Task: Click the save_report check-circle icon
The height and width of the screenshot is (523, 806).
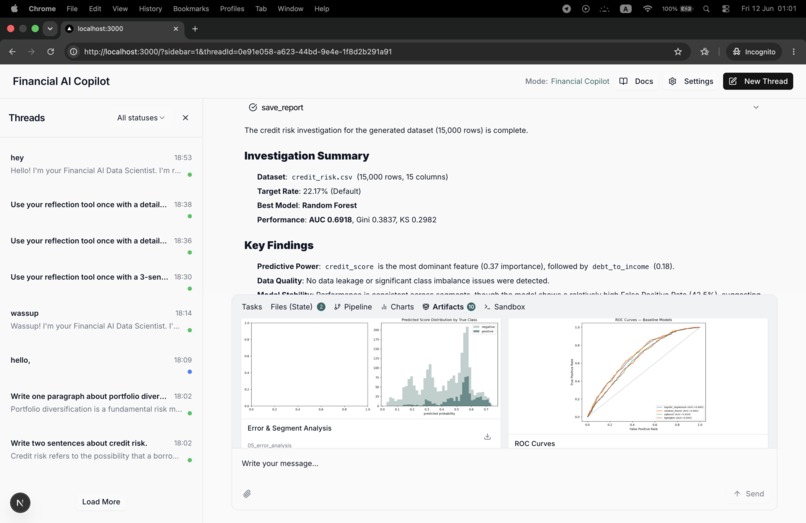Action: pos(253,107)
